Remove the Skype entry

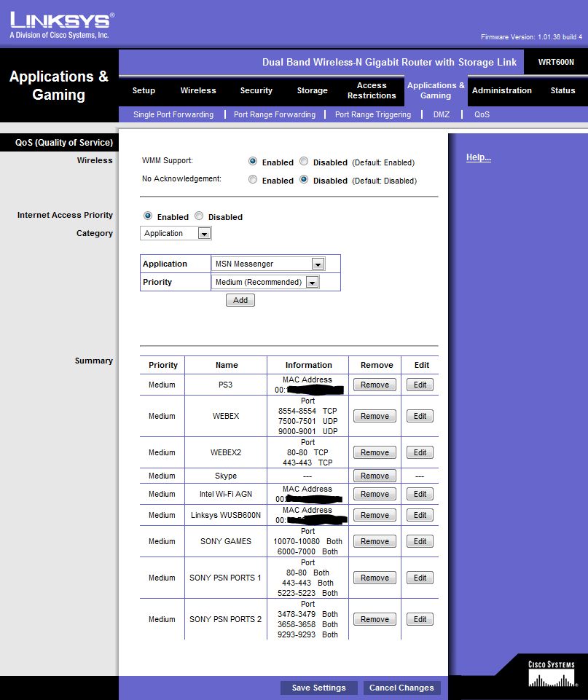tap(375, 476)
